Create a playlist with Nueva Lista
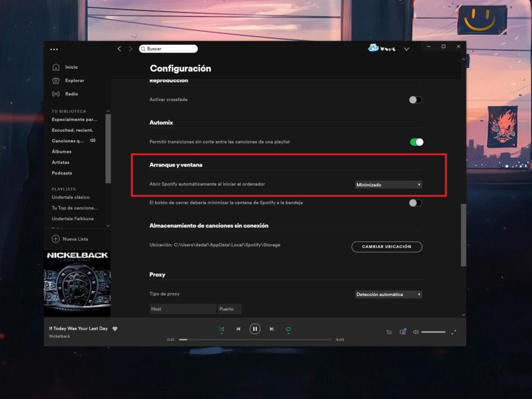 coord(75,239)
